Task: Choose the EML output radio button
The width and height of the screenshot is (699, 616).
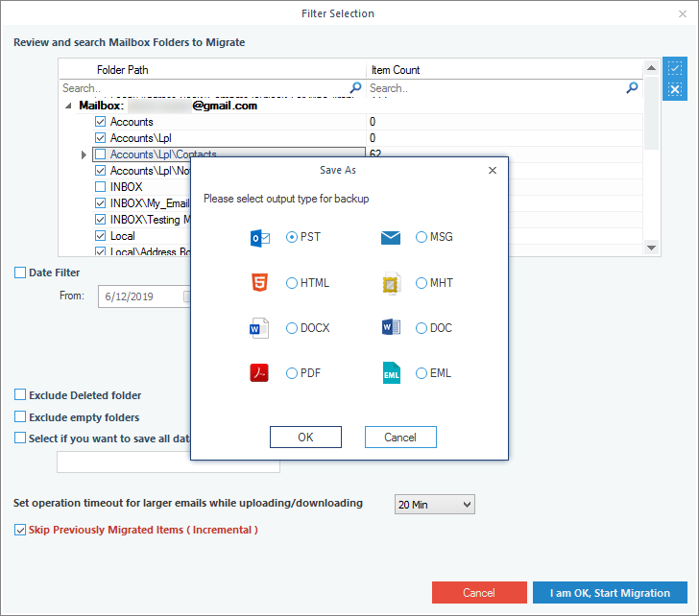Action: click(422, 373)
